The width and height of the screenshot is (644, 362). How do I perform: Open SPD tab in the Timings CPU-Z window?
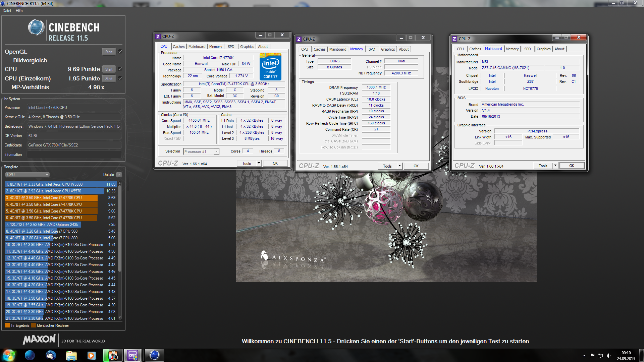[x=372, y=49]
